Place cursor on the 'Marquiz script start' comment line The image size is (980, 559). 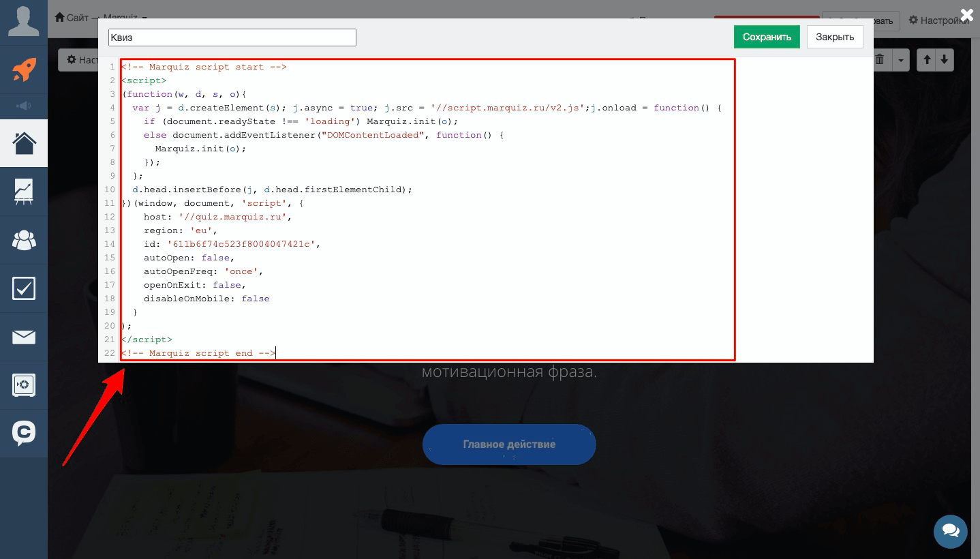coord(204,67)
